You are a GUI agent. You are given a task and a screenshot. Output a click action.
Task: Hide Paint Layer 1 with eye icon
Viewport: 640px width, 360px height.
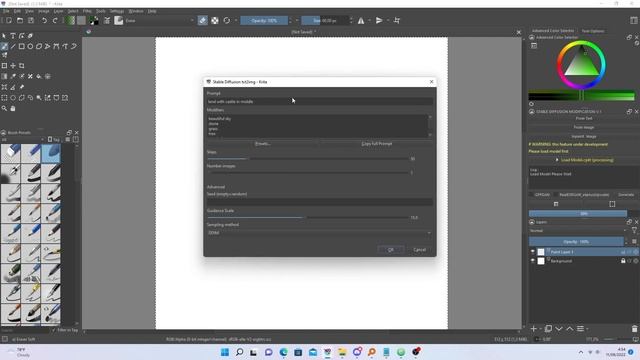coord(533,252)
